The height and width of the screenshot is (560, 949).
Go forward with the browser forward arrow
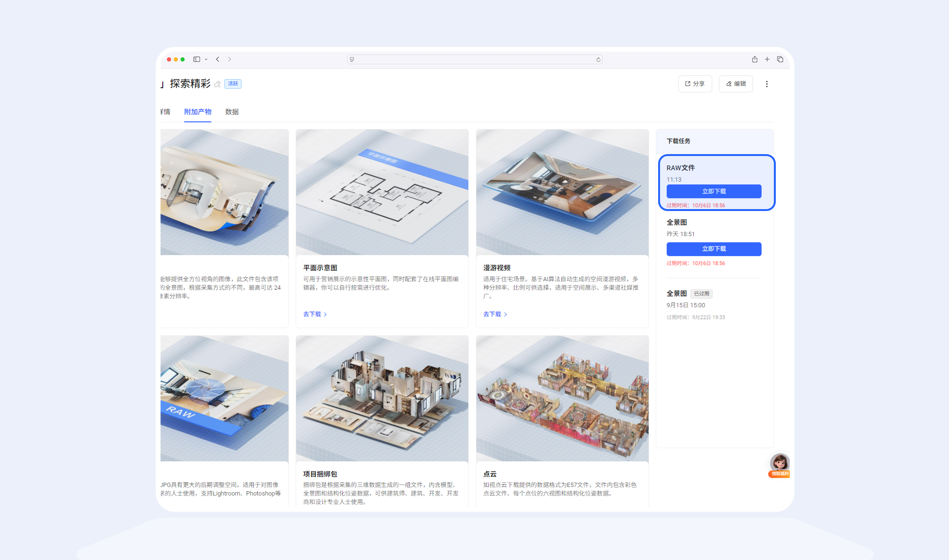tap(230, 59)
